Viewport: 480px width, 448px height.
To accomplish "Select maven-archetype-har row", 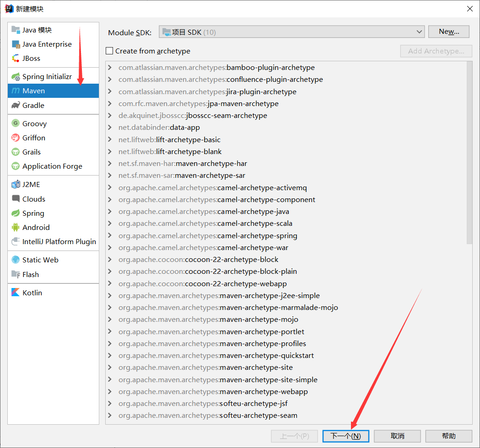I will [x=286, y=163].
